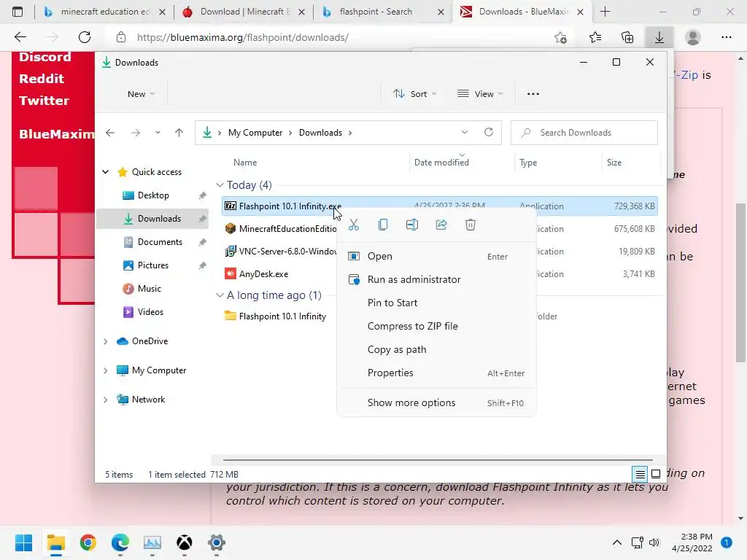Expand My Computer in navigation pane
This screenshot has width=747, height=560.
106,370
